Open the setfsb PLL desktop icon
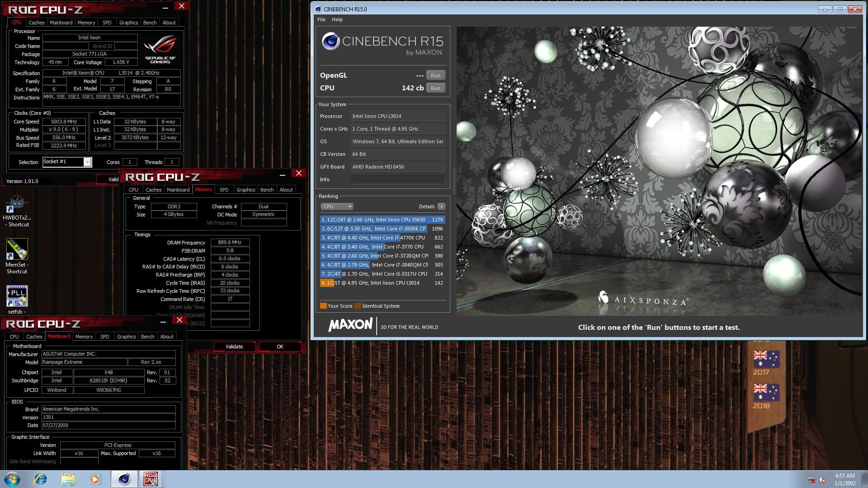 (17, 300)
